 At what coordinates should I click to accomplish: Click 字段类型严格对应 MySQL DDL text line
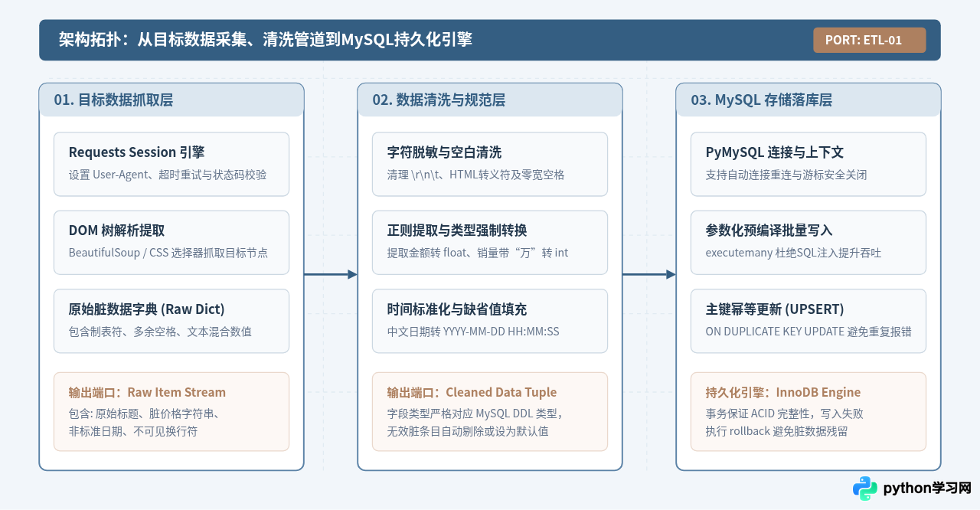(x=475, y=414)
